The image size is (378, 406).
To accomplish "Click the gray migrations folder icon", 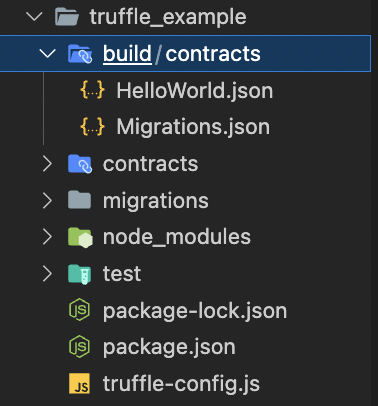I will tap(79, 200).
